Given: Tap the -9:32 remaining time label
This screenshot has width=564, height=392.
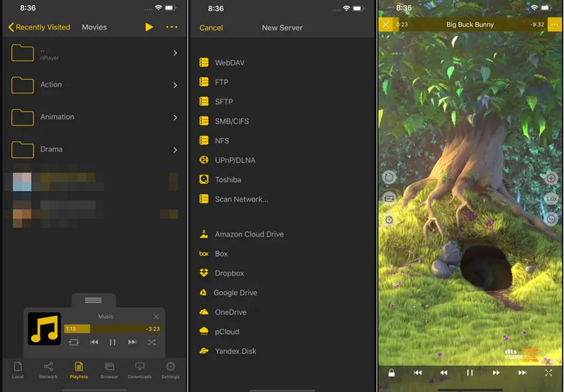Looking at the screenshot, I should coord(537,25).
